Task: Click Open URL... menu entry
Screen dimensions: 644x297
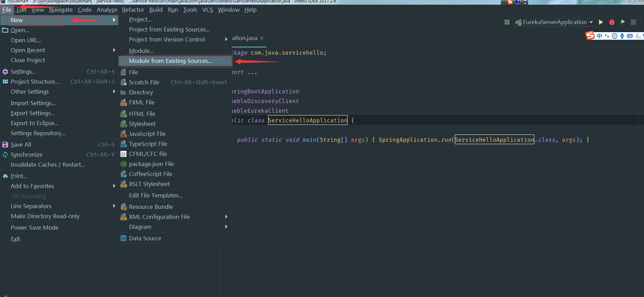Action: point(59,40)
